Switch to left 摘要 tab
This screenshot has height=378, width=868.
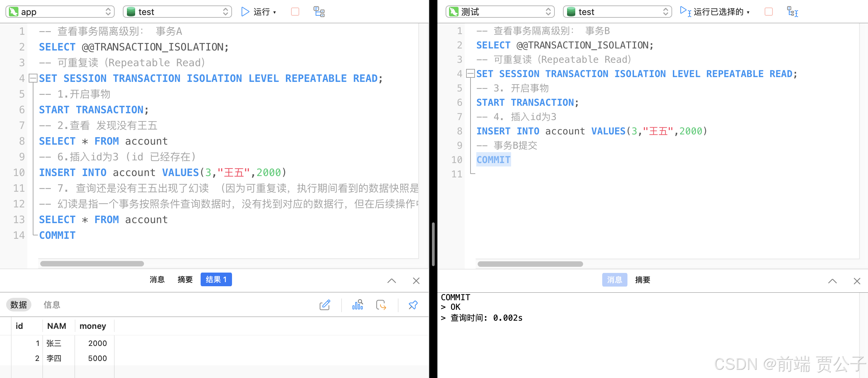(x=185, y=280)
